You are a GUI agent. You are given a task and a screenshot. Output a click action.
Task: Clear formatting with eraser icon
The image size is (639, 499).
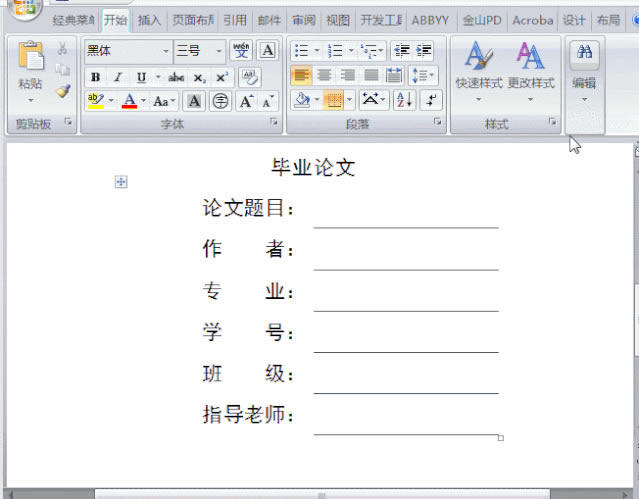250,77
